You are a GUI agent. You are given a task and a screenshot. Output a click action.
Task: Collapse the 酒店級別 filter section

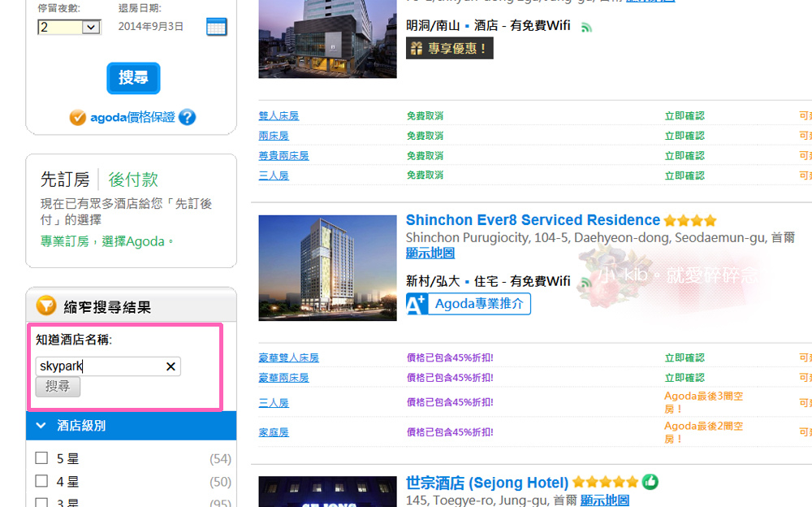[131, 426]
